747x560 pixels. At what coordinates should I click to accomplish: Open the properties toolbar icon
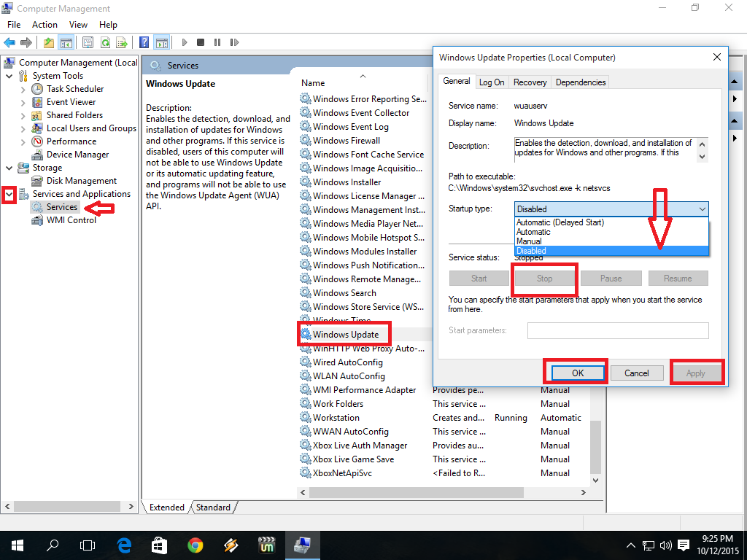click(87, 42)
